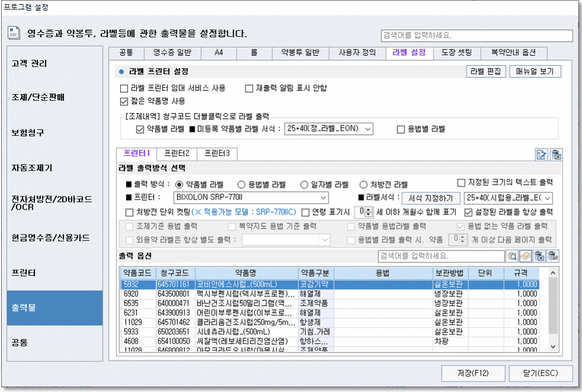Open the 프린터2 tab

tap(176, 153)
